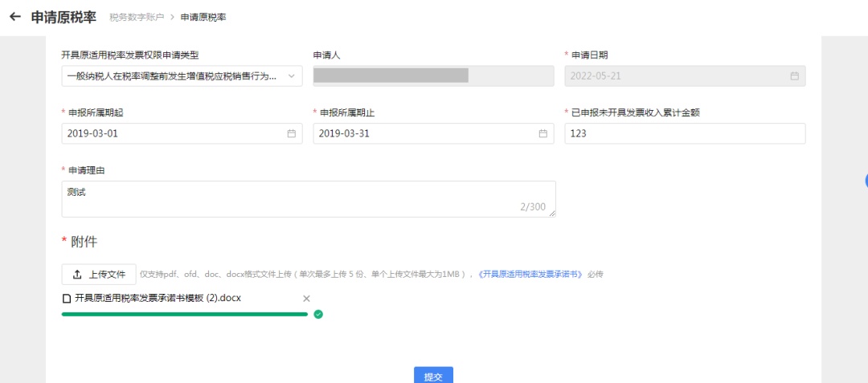
Task: Click the document icon beside uploaded file
Action: coord(67,299)
